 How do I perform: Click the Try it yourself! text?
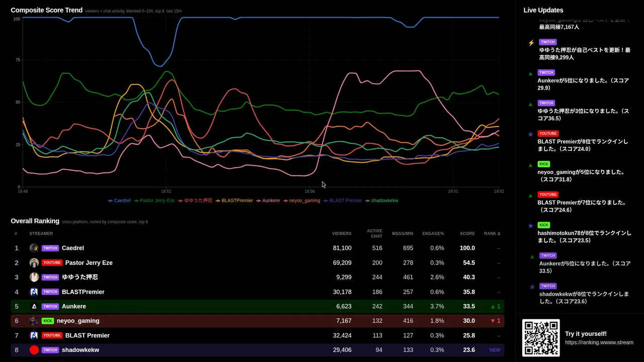coord(586,334)
